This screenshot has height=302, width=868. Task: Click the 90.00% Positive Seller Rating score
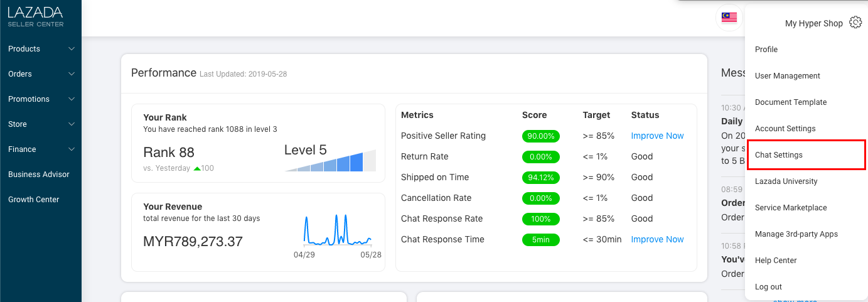540,136
